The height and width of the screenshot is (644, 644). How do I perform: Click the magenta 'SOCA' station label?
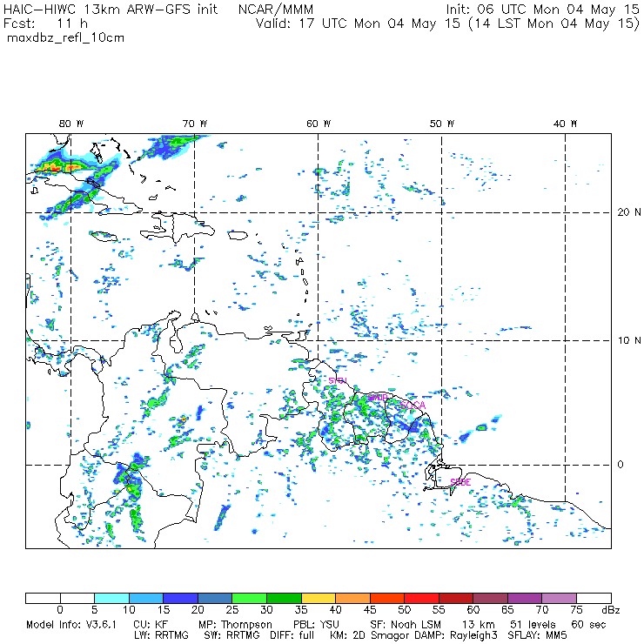413,406
